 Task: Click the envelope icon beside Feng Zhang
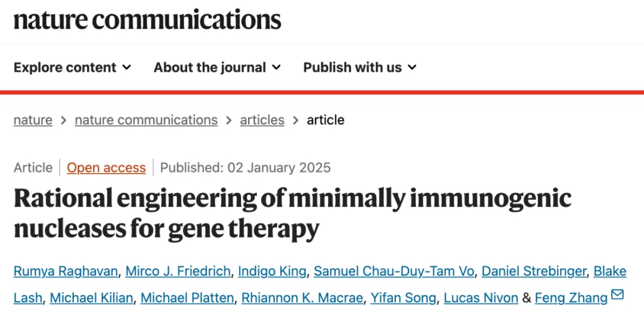point(617,295)
